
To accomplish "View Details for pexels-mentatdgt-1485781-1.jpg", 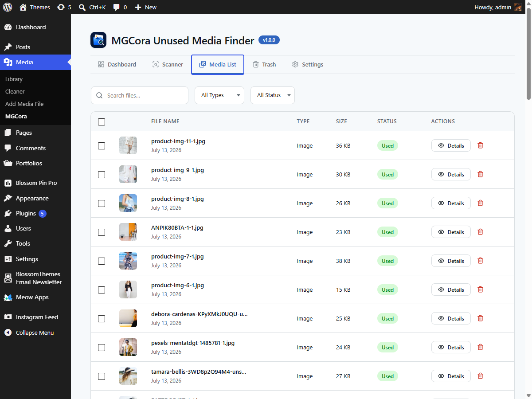I will 451,347.
